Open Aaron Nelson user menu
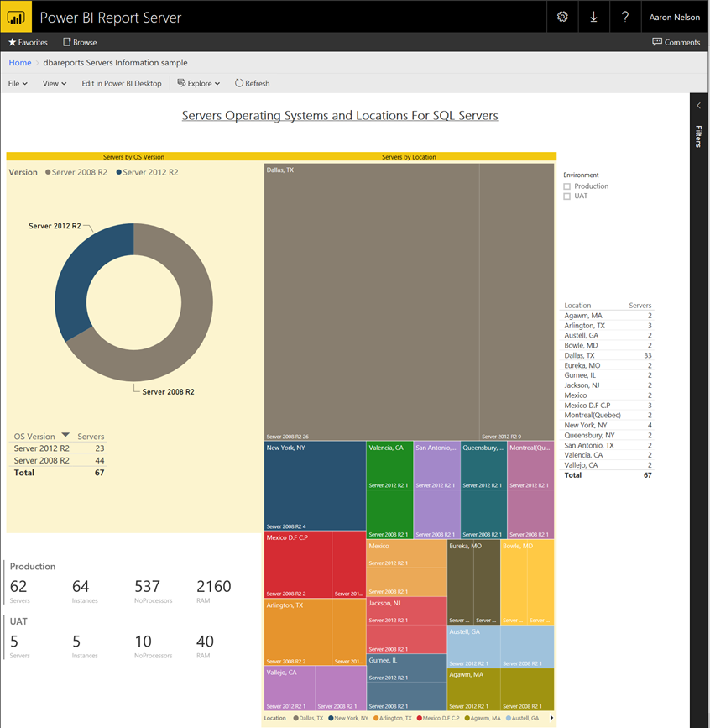Screen dimensions: 710x728 coord(674,17)
